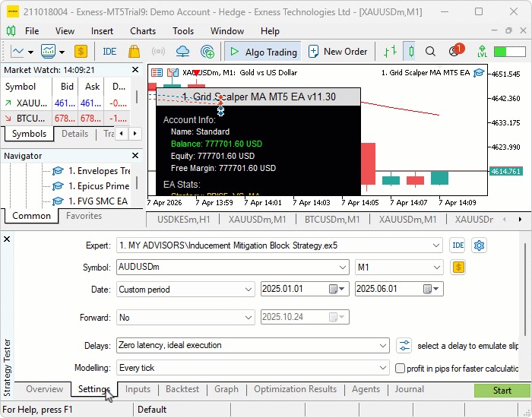Open the Optimization Results tab

[x=295, y=389]
